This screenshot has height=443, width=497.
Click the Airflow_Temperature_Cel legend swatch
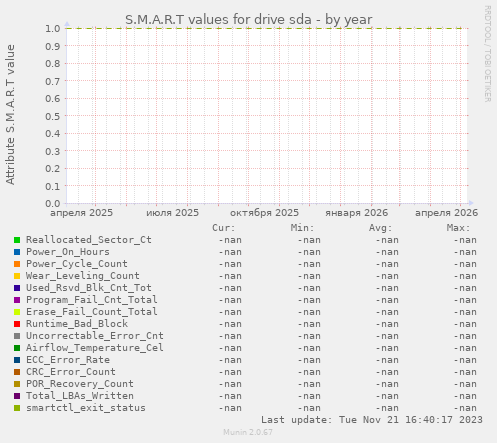click(x=17, y=348)
